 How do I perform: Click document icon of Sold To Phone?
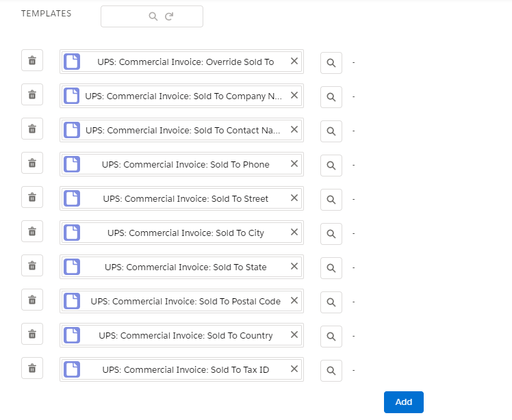[x=72, y=164]
